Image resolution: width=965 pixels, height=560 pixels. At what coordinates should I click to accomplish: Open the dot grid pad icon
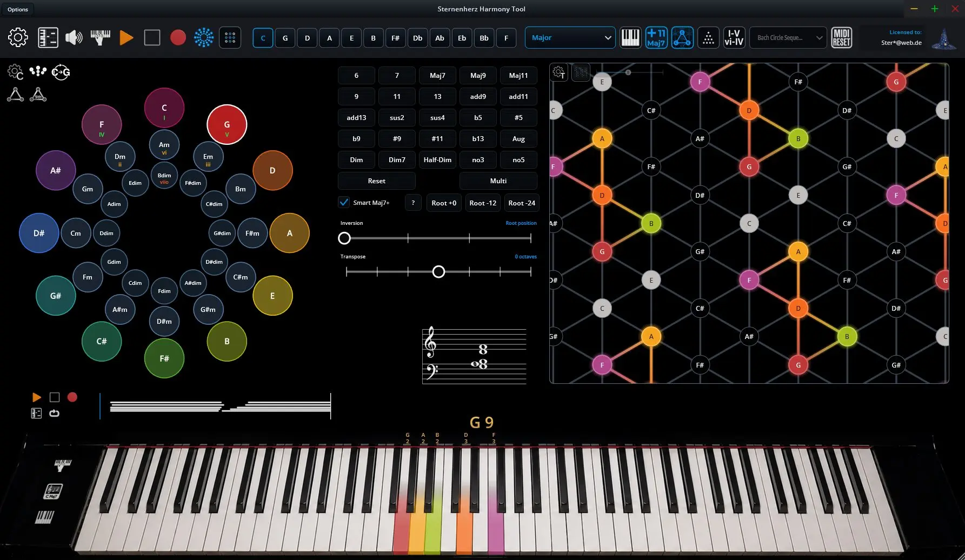pos(230,37)
